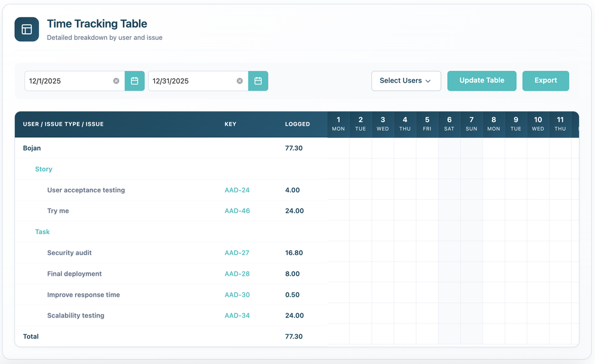Screen dimensions: 595x364
Task: Click the 12/31/2025 end date field
Action: 198,81
